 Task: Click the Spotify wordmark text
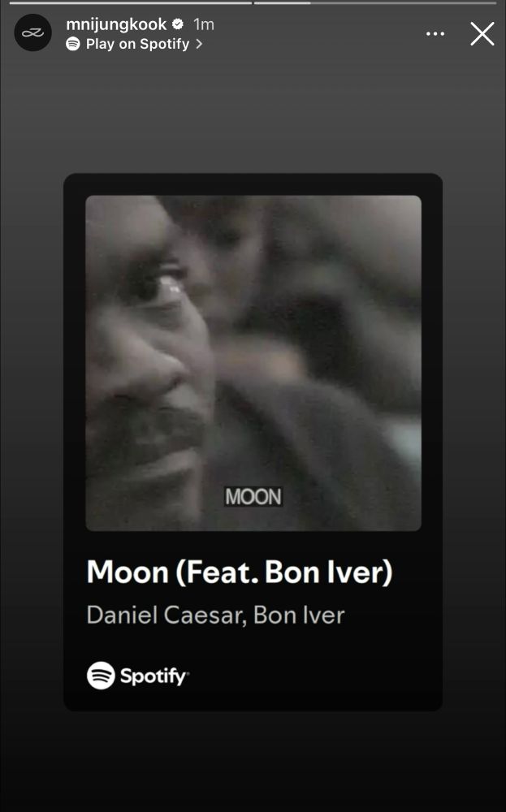154,676
